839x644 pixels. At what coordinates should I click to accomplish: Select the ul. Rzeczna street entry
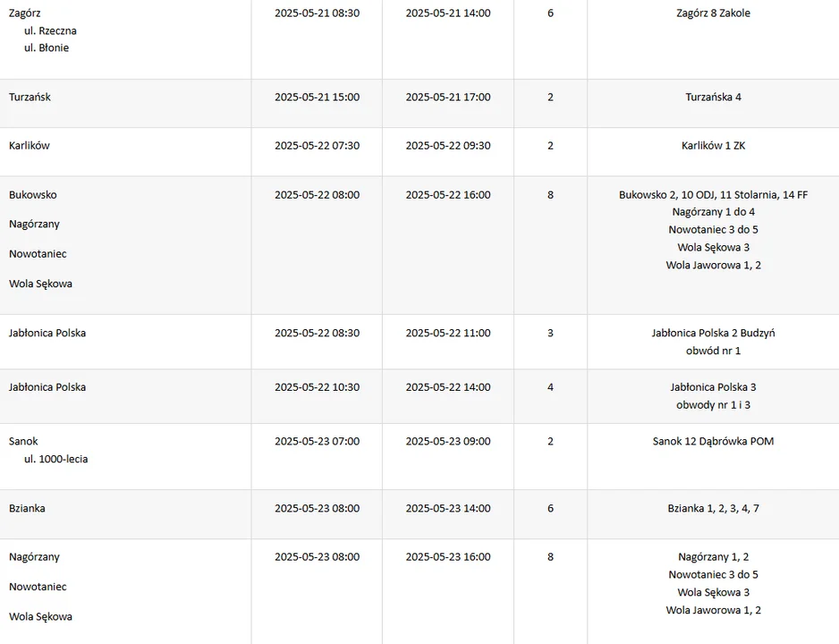click(x=50, y=30)
